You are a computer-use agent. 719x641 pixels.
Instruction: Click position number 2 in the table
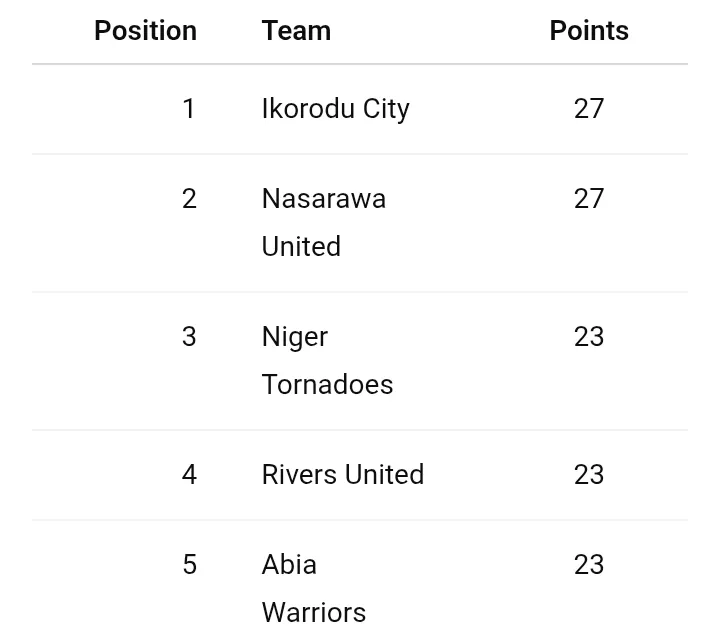pyautogui.click(x=189, y=199)
